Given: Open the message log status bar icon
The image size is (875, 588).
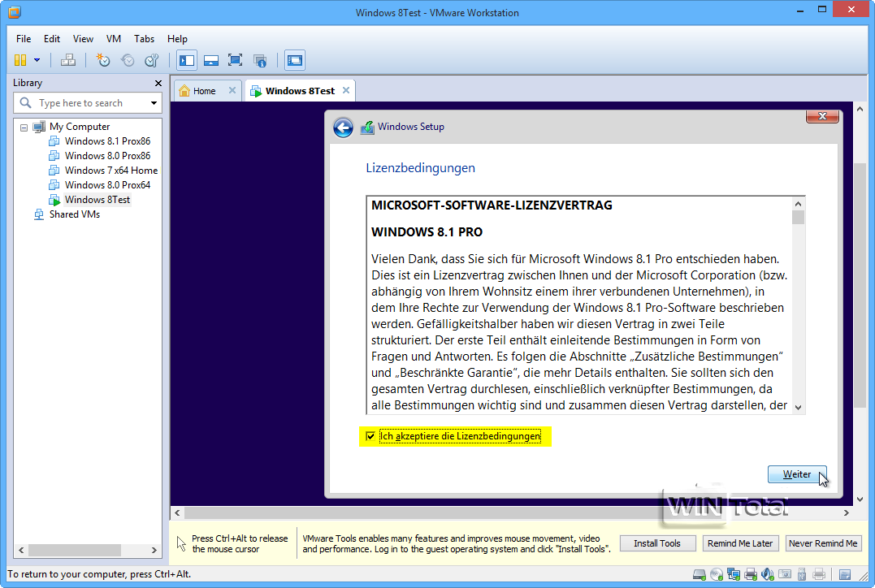Looking at the screenshot, I should [x=844, y=574].
